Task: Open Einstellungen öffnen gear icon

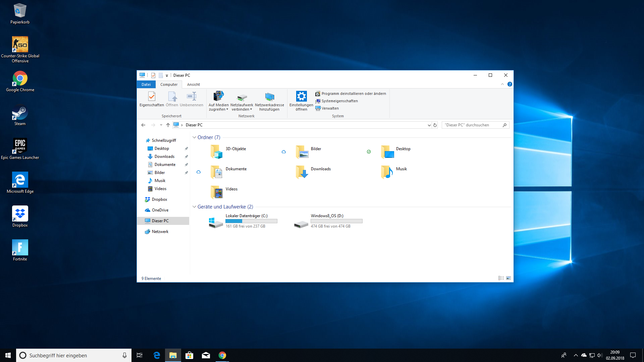Action: pyautogui.click(x=301, y=97)
